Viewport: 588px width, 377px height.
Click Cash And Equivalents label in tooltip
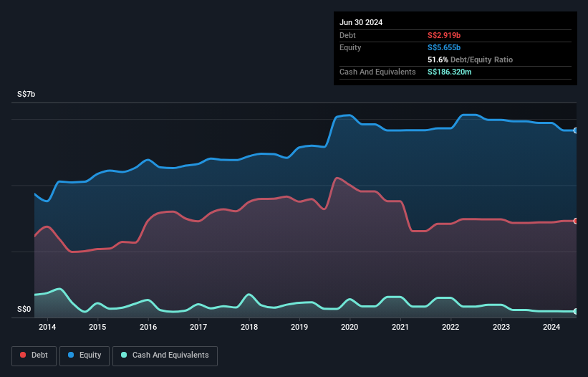(377, 72)
